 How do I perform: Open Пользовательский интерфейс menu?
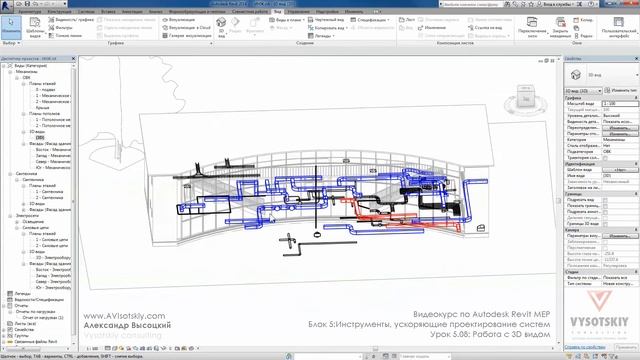point(619,27)
